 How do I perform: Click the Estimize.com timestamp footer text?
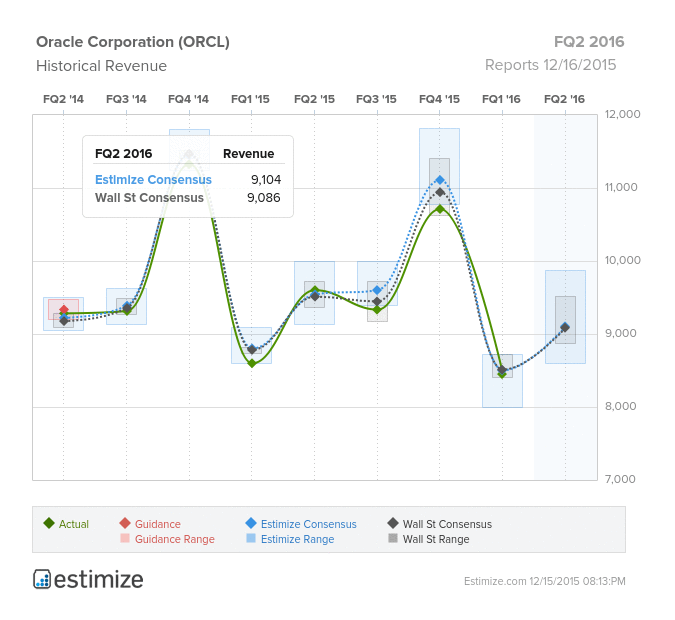545,581
